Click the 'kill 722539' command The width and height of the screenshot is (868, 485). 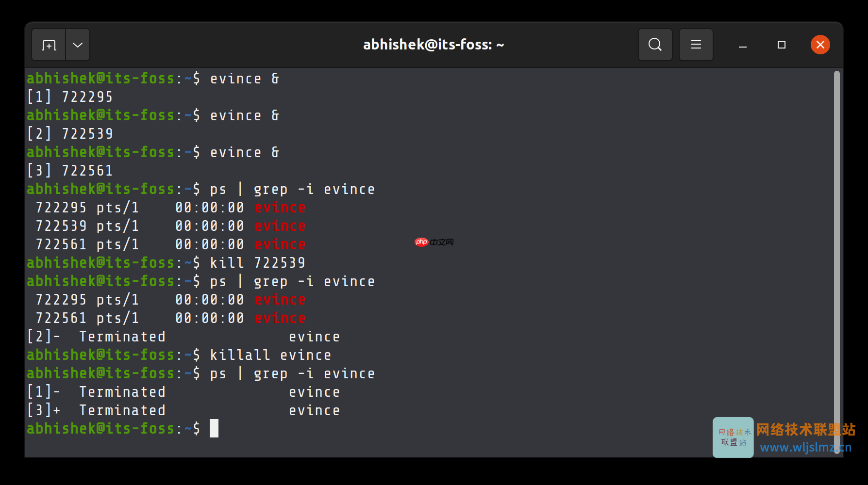(x=257, y=263)
